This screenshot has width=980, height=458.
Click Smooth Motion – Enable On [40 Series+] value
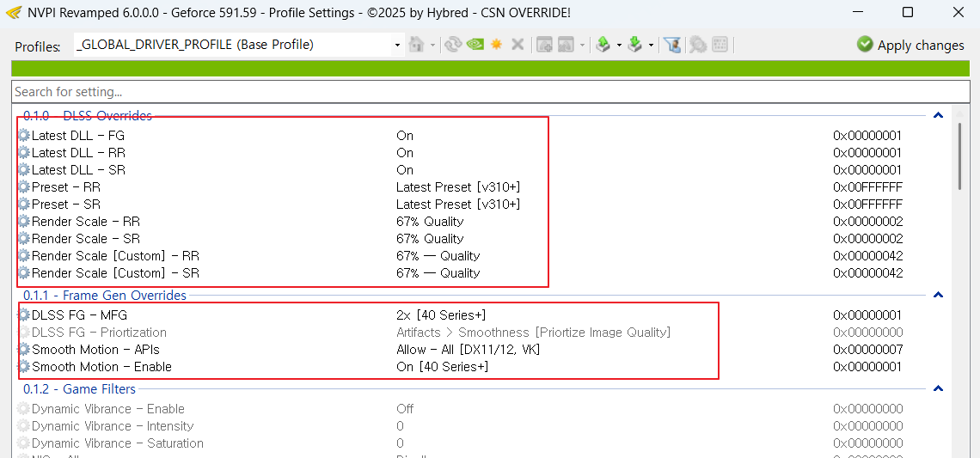pos(442,367)
